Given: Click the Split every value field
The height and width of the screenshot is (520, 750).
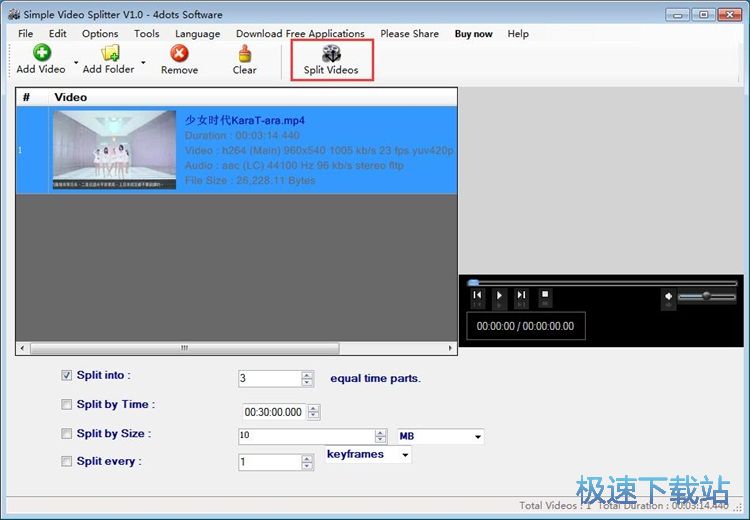Looking at the screenshot, I should point(270,462).
